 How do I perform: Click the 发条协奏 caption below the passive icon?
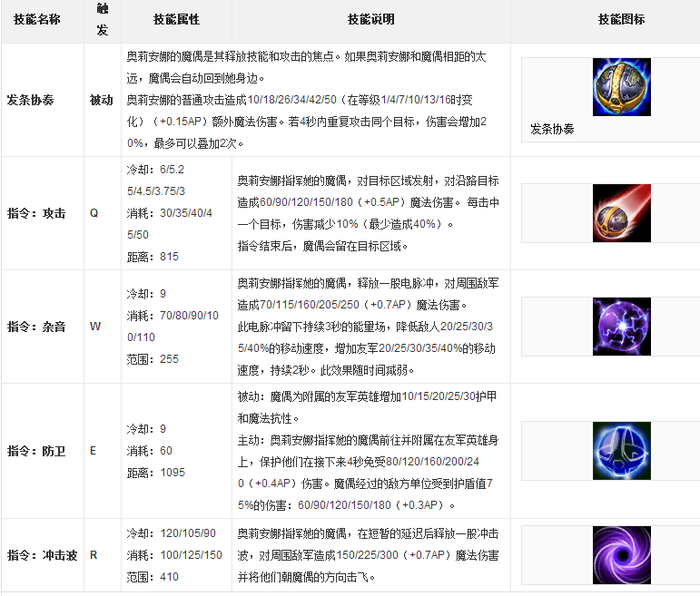coord(553,129)
